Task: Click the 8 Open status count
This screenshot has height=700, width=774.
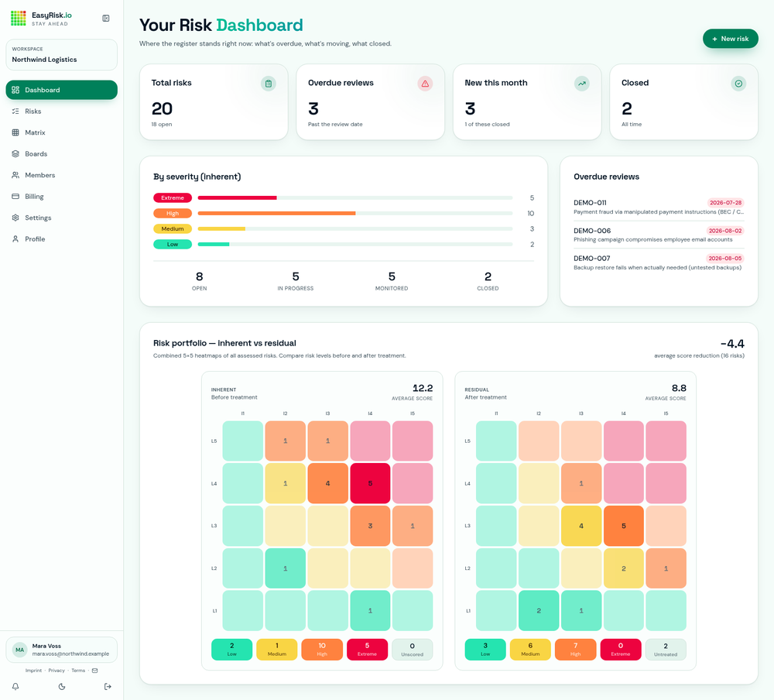Action: (x=200, y=281)
